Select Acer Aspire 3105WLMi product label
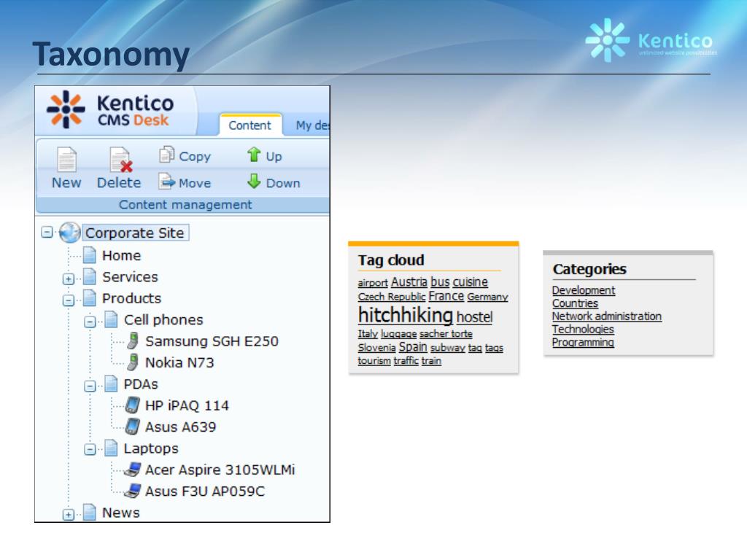 tap(220, 470)
